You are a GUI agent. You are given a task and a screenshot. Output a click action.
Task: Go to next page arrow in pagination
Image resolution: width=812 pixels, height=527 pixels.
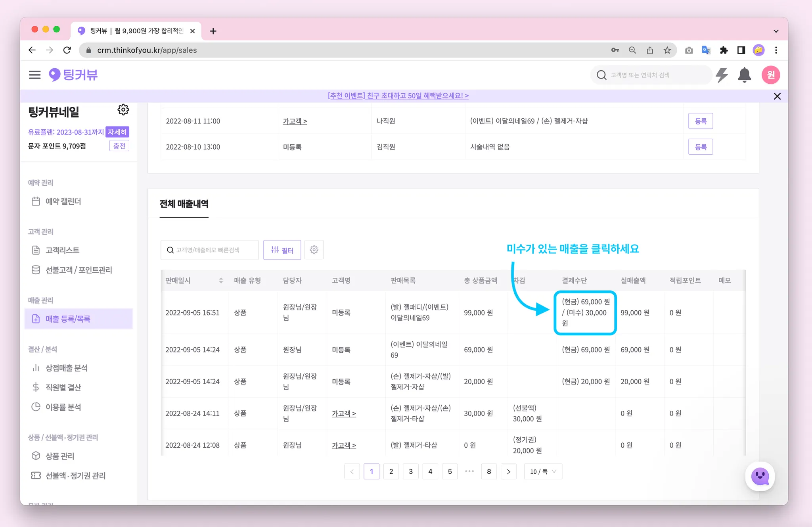(508, 471)
